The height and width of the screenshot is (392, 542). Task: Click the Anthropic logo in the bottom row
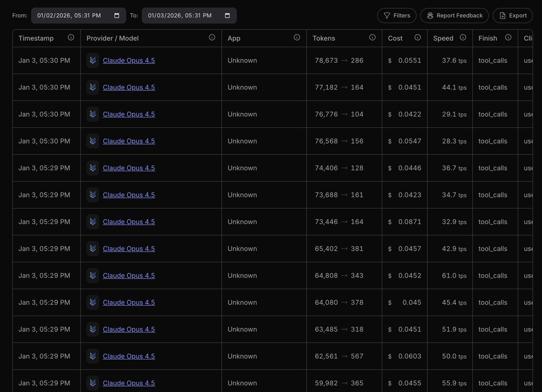coord(93,383)
